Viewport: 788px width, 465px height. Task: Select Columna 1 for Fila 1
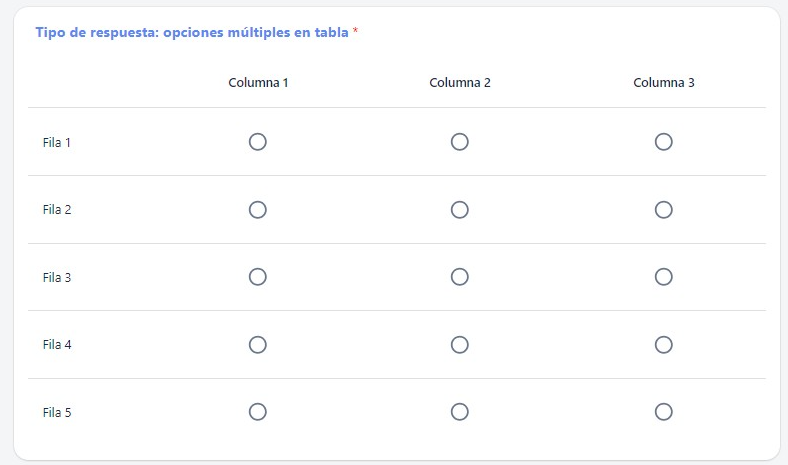[257, 142]
